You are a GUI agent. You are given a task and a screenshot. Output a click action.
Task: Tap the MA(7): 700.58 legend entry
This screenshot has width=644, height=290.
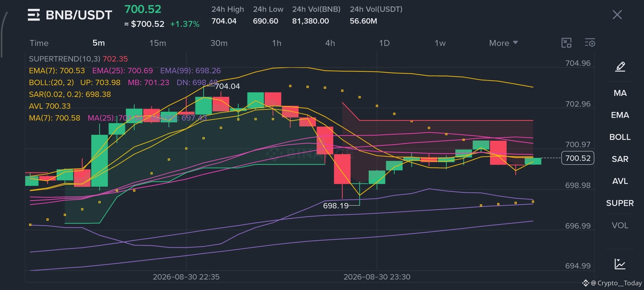pyautogui.click(x=54, y=118)
